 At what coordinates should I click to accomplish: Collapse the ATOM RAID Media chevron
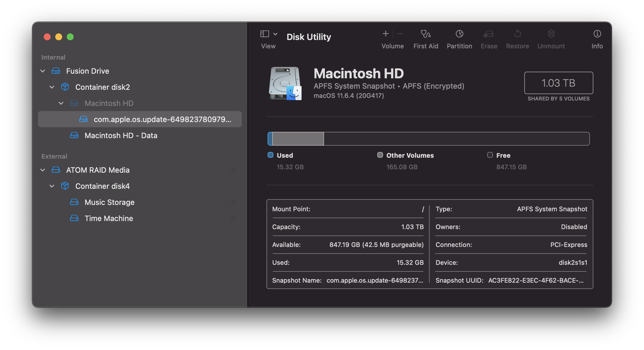tap(43, 170)
